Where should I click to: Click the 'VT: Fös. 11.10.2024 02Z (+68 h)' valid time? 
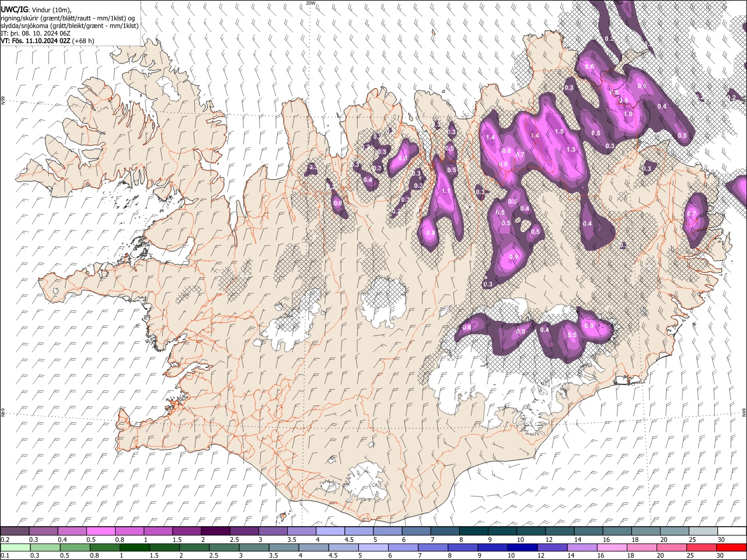click(x=47, y=41)
